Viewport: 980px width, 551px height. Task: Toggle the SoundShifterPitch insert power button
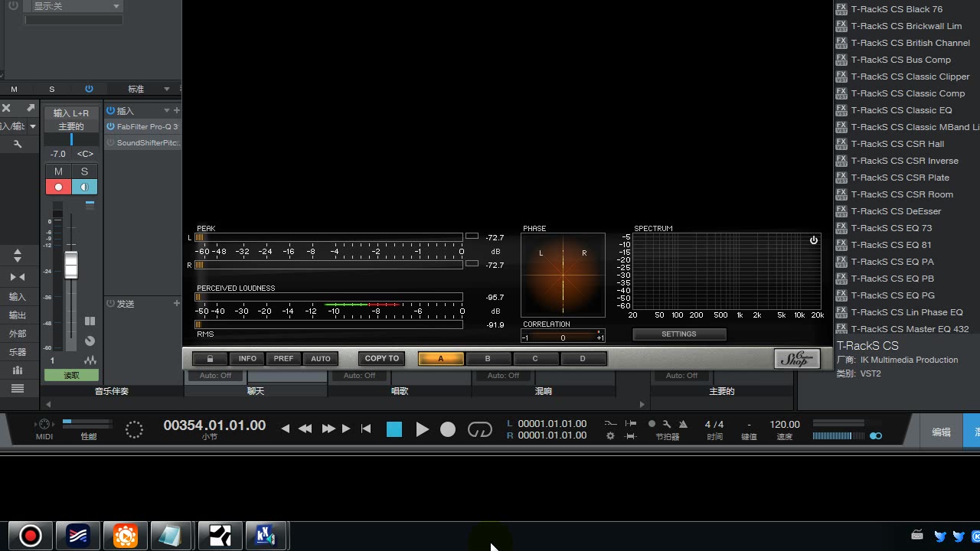click(111, 142)
